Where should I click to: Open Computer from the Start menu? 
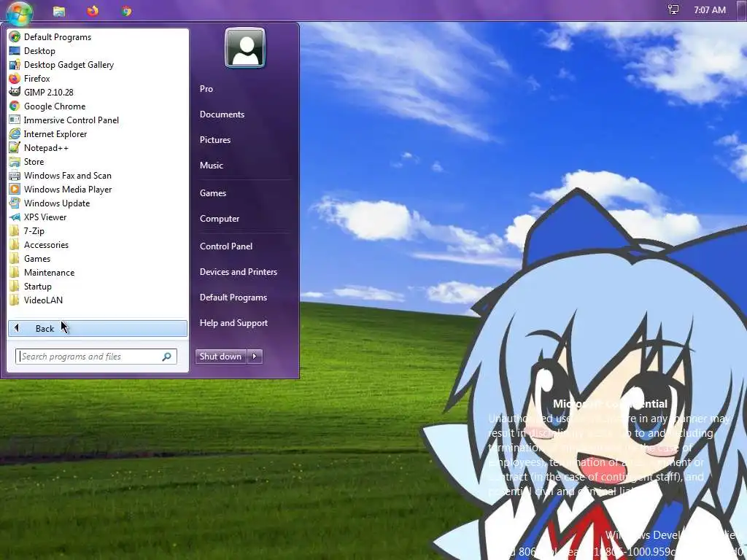(220, 219)
